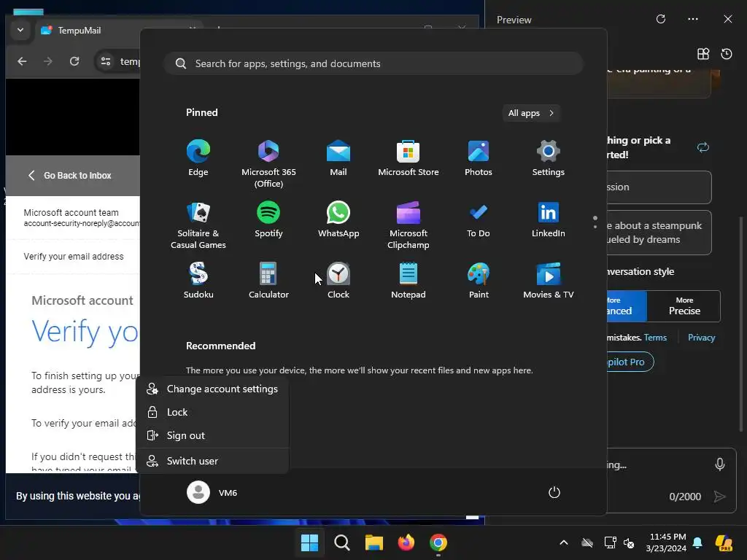Open the Terms link in Copilot
747x560 pixels.
point(655,338)
